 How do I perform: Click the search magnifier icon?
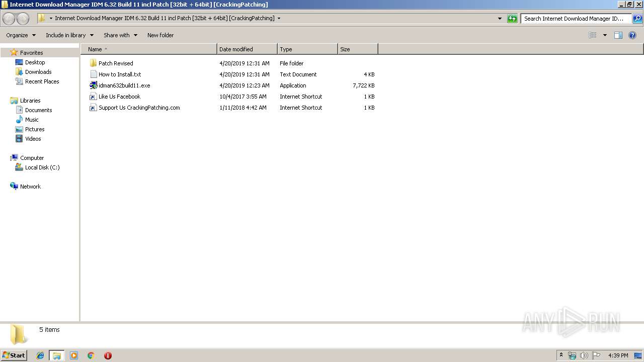637,19
